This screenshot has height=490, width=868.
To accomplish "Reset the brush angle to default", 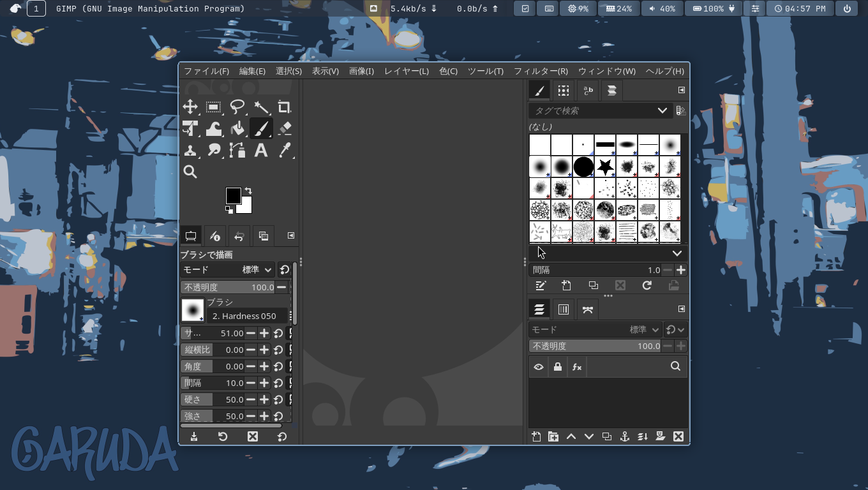I will click(x=278, y=366).
